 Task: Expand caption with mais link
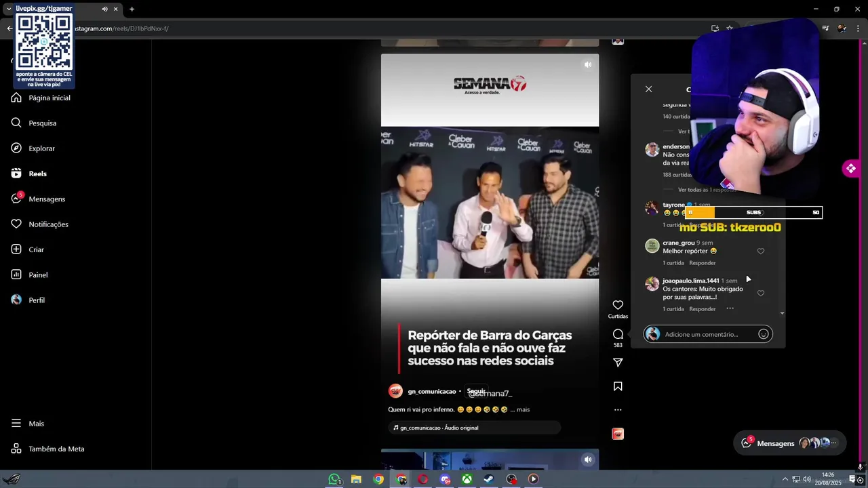click(523, 409)
